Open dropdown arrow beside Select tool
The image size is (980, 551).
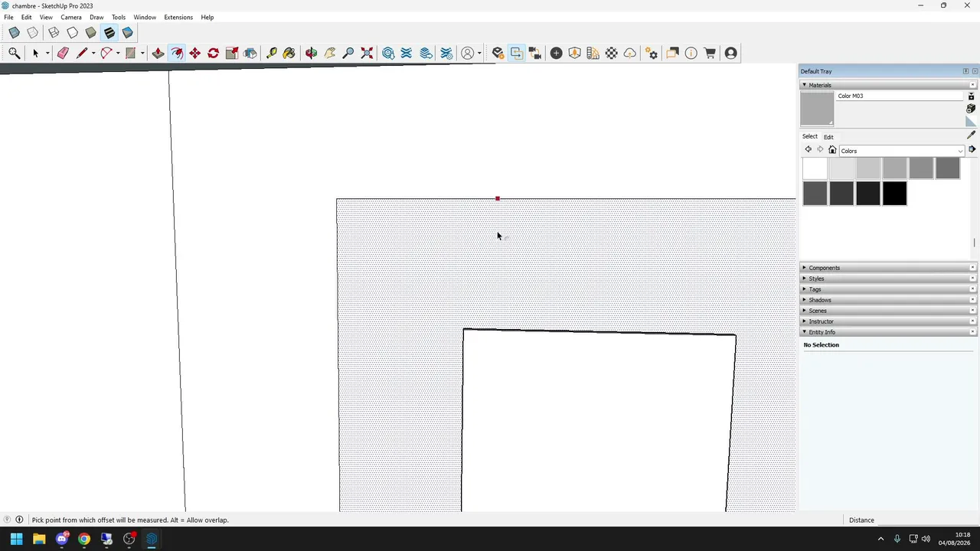pos(47,53)
